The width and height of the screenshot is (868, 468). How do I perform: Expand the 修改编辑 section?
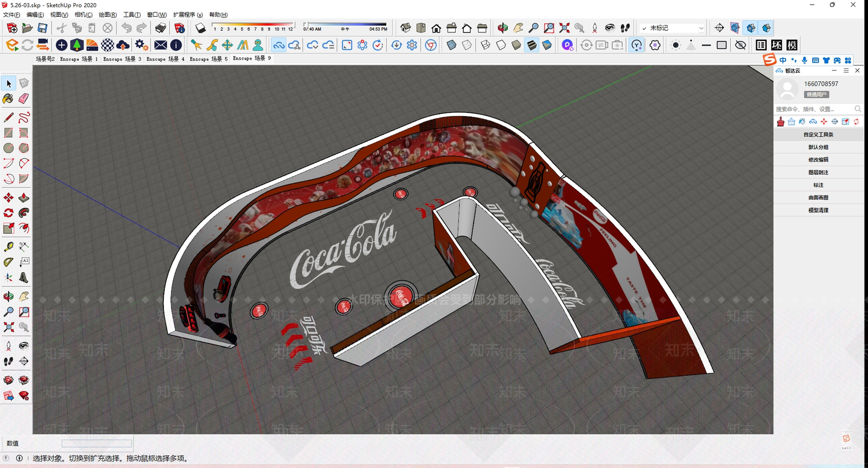point(818,159)
